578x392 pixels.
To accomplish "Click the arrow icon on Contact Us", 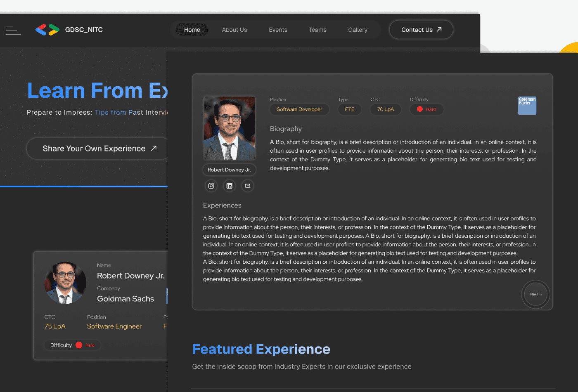I will pos(439,29).
